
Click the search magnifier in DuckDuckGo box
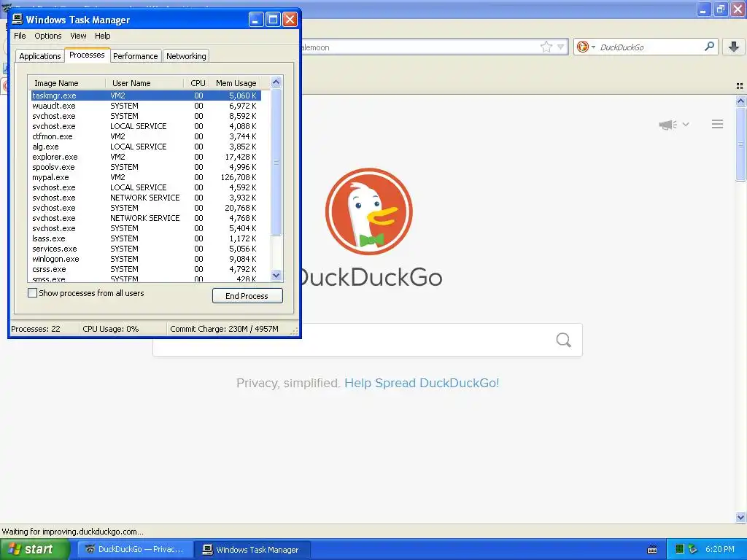click(564, 340)
